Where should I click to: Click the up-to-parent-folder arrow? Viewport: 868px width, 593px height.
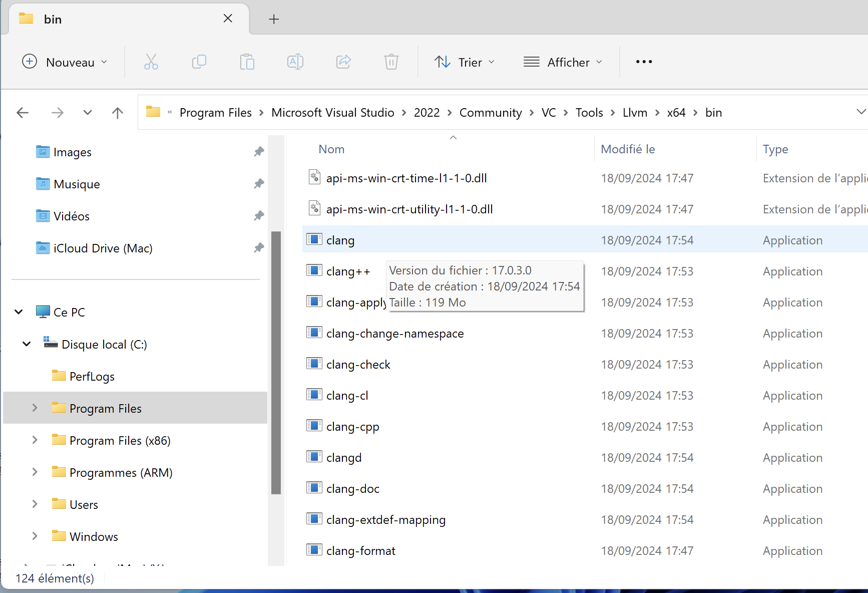[117, 112]
